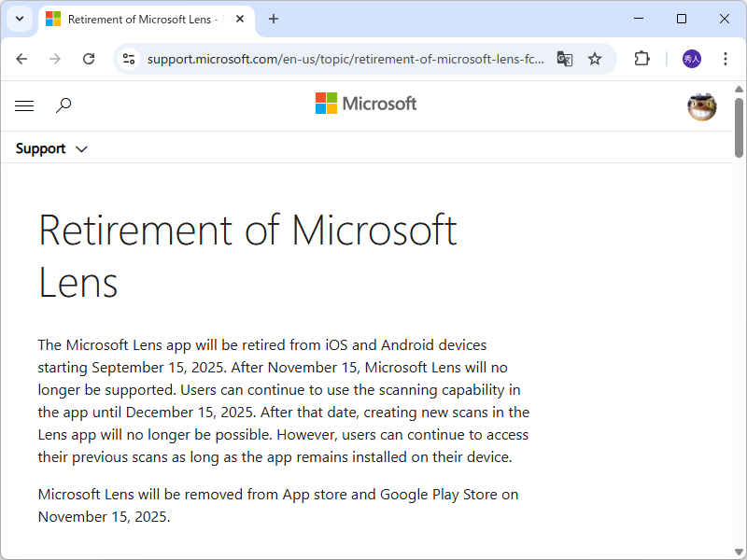Open a new tab with the plus button
The height and width of the screenshot is (560, 747).
[x=272, y=19]
